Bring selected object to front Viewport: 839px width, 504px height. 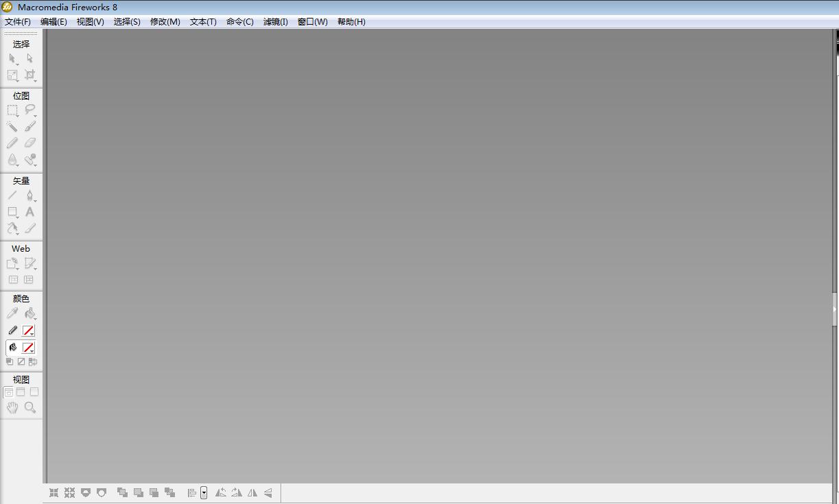tap(122, 492)
